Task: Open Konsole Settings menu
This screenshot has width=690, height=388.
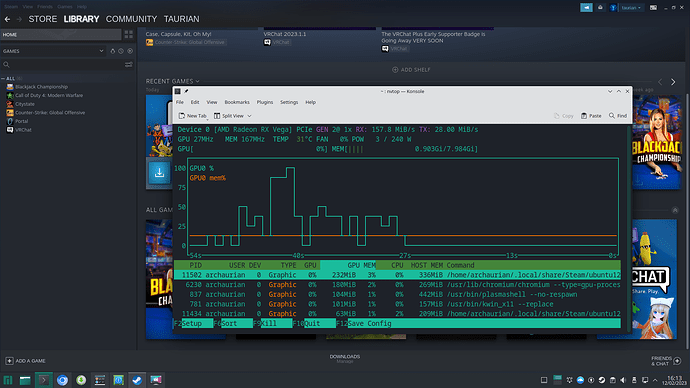Action: click(289, 102)
